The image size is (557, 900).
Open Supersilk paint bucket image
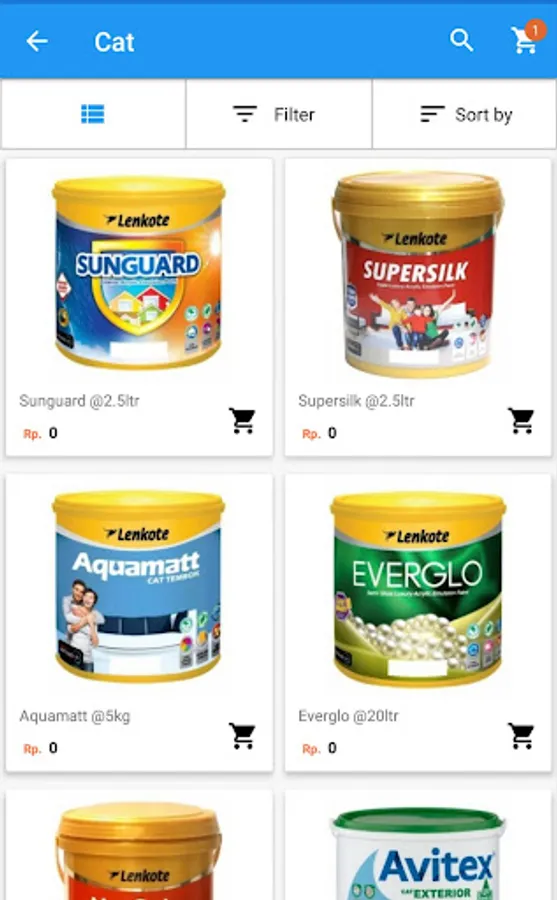pos(418,274)
